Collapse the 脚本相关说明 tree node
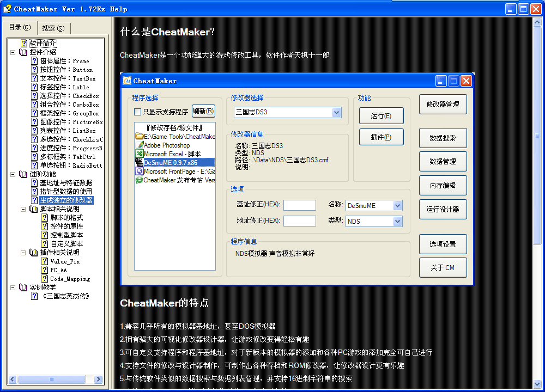545x392 pixels. point(23,209)
